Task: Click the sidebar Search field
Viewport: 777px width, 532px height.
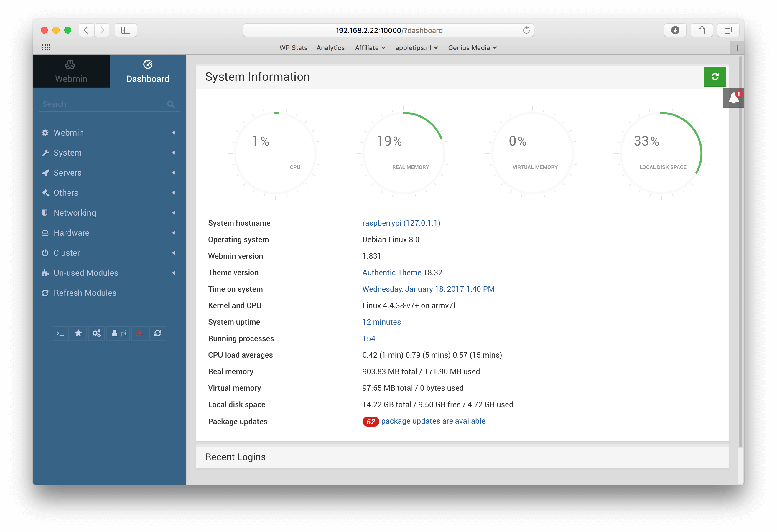Action: coord(104,104)
